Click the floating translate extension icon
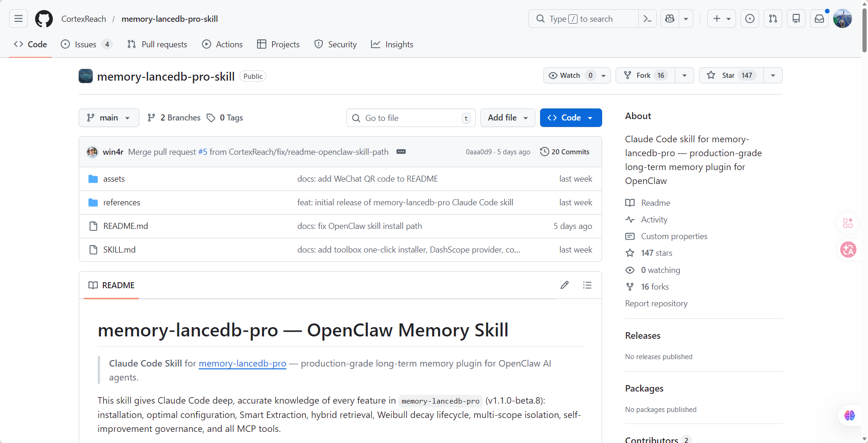This screenshot has height=443, width=868. [x=848, y=250]
